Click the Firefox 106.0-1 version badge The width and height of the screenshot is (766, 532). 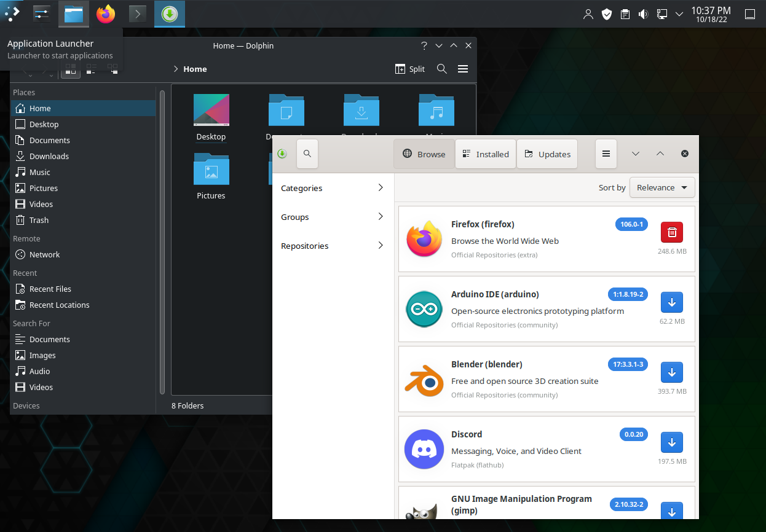pyautogui.click(x=631, y=224)
